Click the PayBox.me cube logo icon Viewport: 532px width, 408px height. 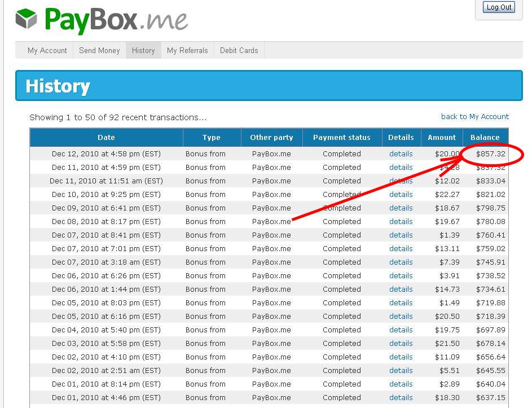point(26,19)
